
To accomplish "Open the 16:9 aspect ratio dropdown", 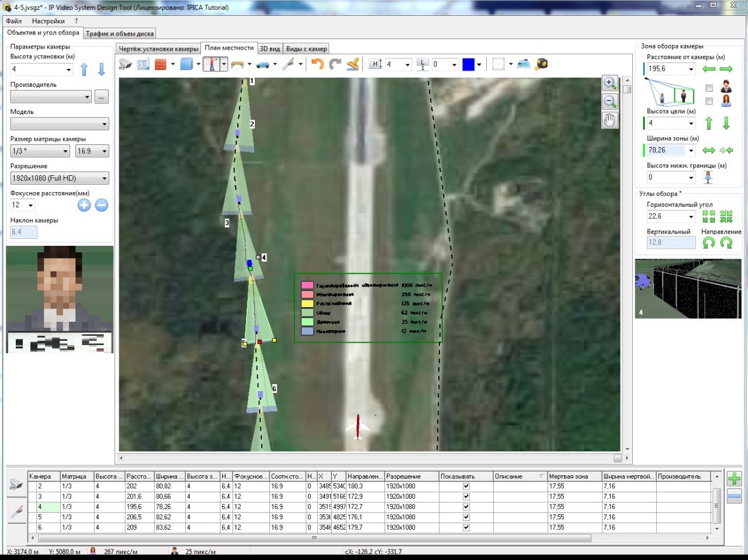I will point(105,151).
